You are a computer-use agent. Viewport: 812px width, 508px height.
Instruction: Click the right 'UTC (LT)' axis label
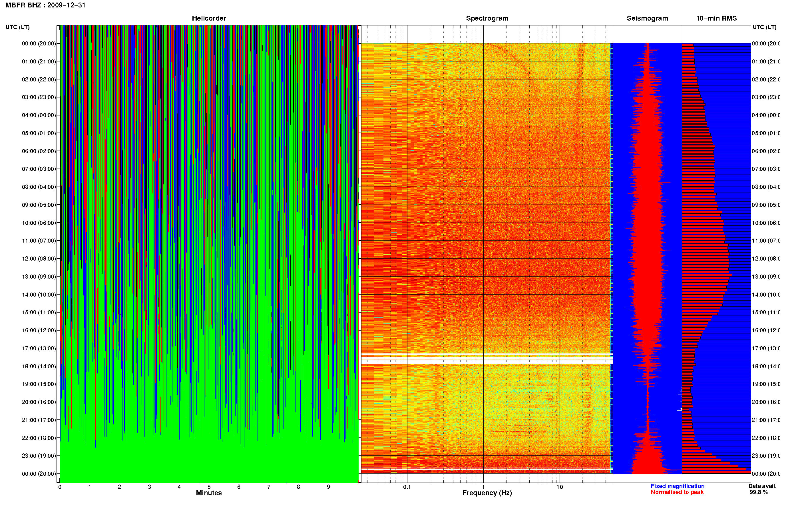pyautogui.click(x=764, y=27)
